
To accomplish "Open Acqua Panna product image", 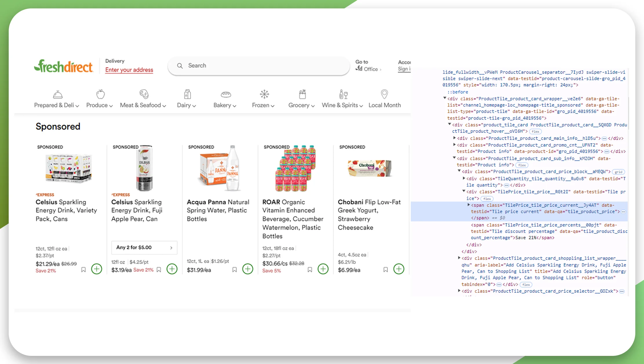I will pyautogui.click(x=220, y=168).
